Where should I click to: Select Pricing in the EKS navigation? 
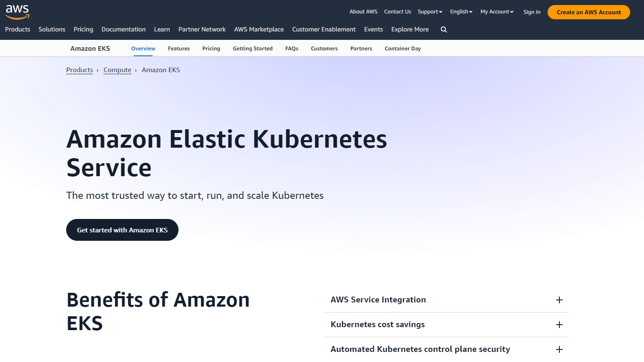coord(211,48)
